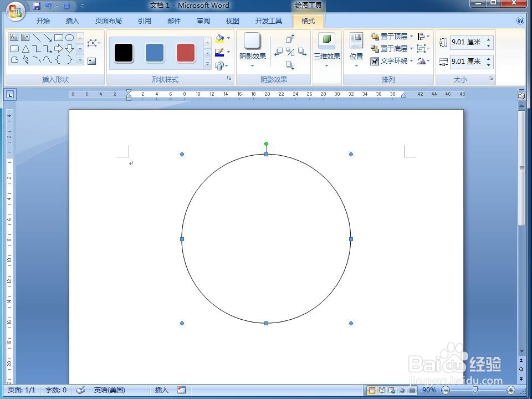Toggle the ruler tab selector L button
The width and height of the screenshot is (532, 399).
click(x=10, y=95)
